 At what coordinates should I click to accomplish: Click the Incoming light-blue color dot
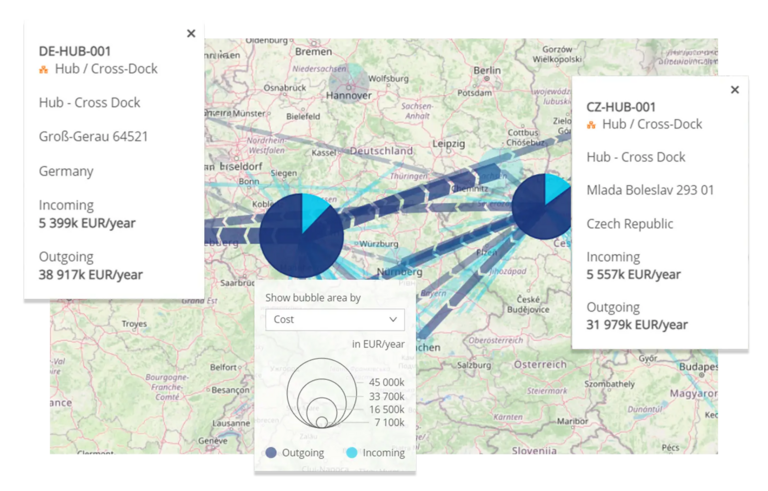352,453
